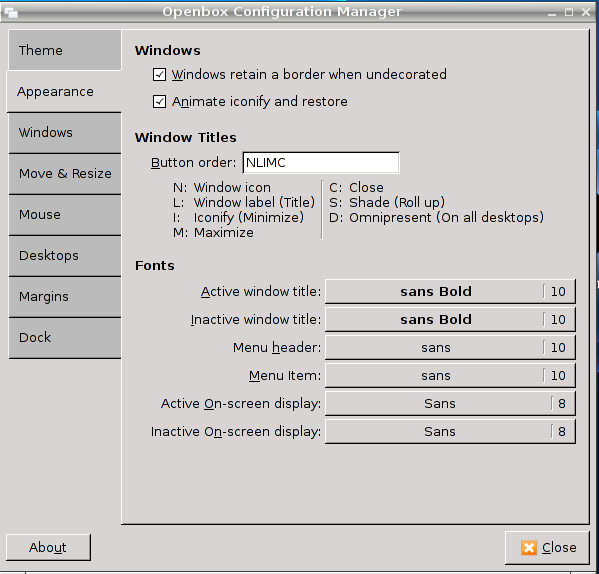Change the Inactive window title font
Viewport: 599px width, 574px height.
point(450,320)
